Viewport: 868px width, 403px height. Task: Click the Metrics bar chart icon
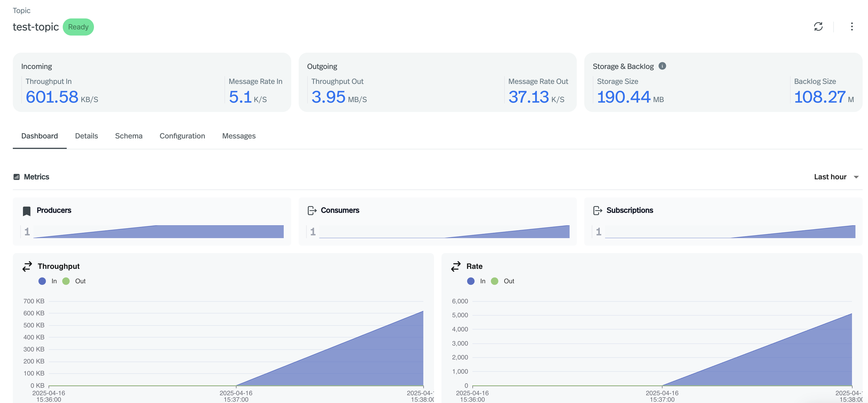pyautogui.click(x=17, y=176)
